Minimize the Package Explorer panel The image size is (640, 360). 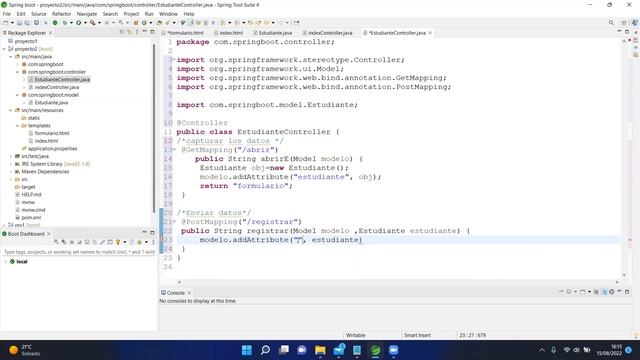tap(144, 31)
